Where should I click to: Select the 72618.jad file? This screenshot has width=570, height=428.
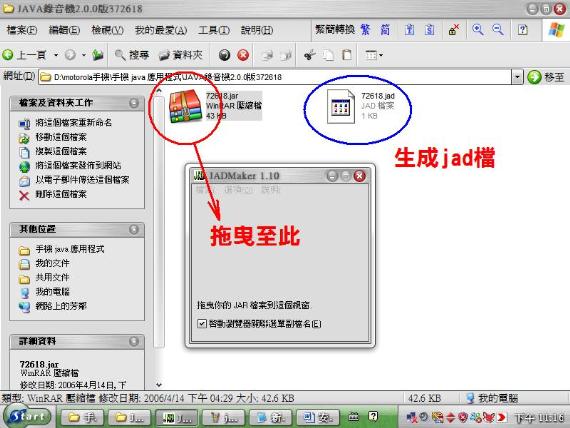click(361, 106)
